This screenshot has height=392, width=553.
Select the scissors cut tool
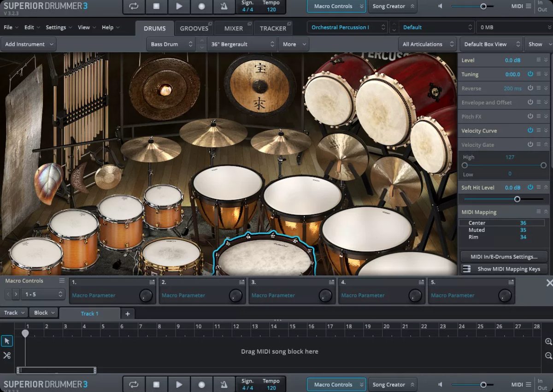7,355
